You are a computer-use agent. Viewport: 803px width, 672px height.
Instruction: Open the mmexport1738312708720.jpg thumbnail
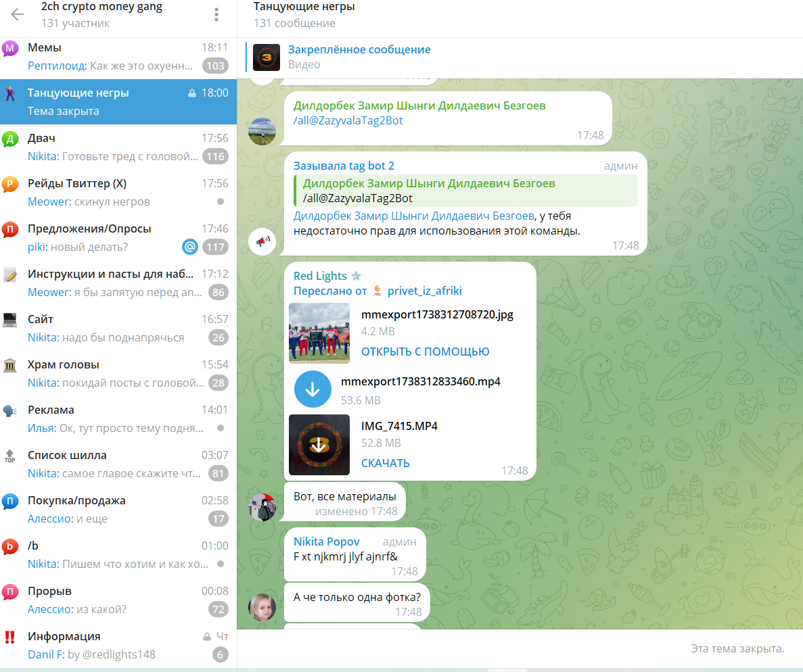319,333
